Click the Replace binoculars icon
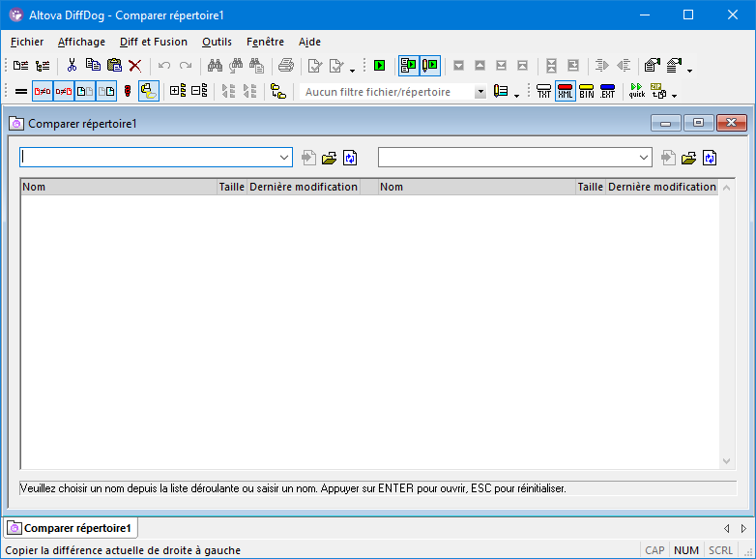756x559 pixels. click(x=257, y=66)
